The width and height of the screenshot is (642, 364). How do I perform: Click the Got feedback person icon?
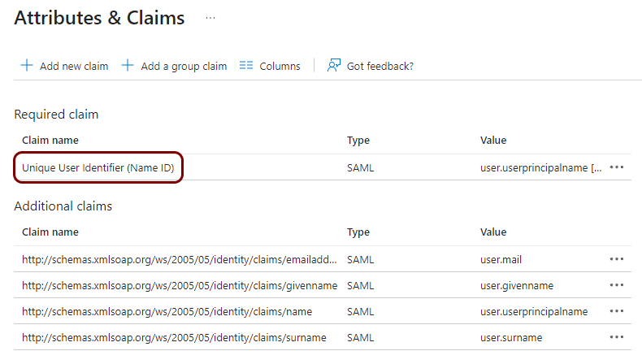point(334,66)
